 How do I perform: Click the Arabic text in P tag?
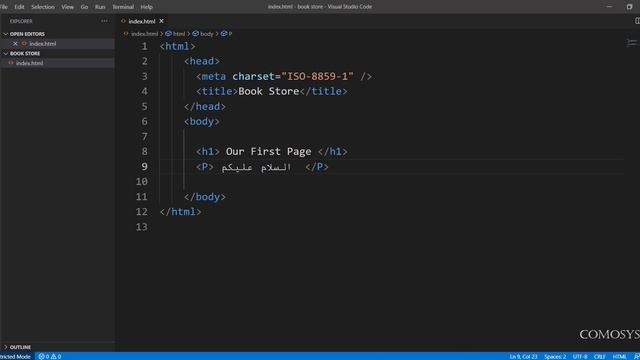point(256,167)
